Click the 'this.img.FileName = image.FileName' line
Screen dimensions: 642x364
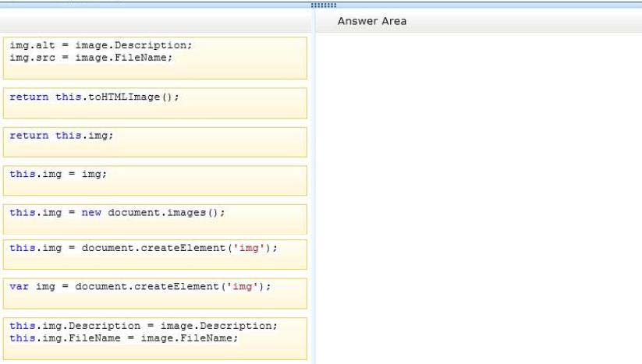coord(124,338)
